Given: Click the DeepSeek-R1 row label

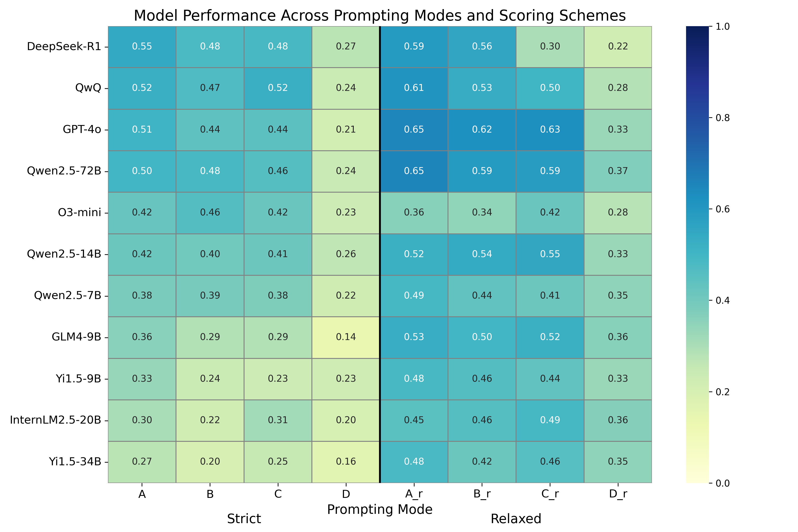Looking at the screenshot, I should tap(64, 47).
